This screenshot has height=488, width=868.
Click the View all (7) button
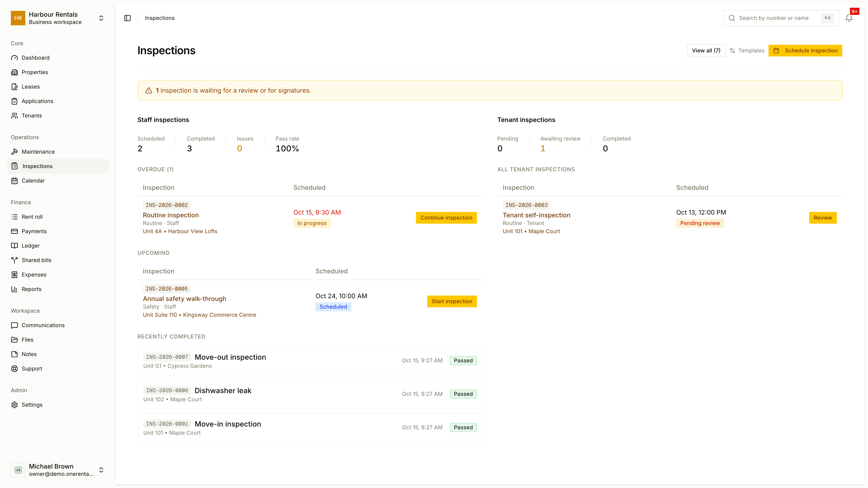[706, 51]
